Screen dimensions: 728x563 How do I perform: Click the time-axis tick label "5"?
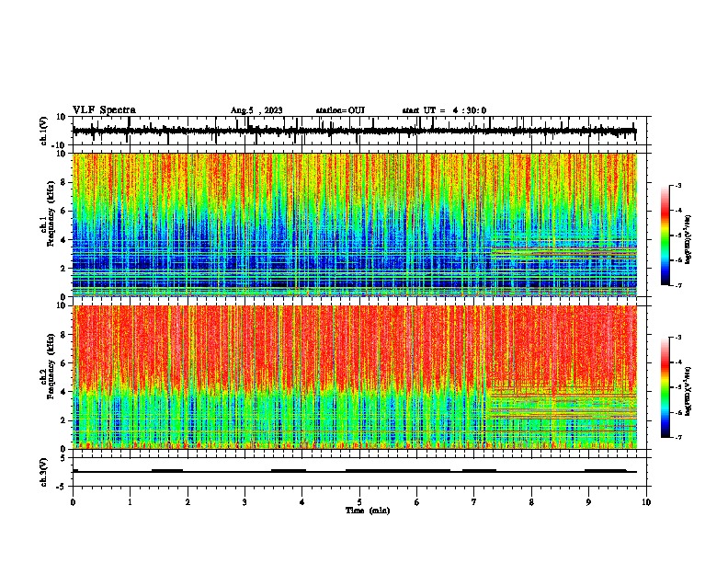pos(359,502)
